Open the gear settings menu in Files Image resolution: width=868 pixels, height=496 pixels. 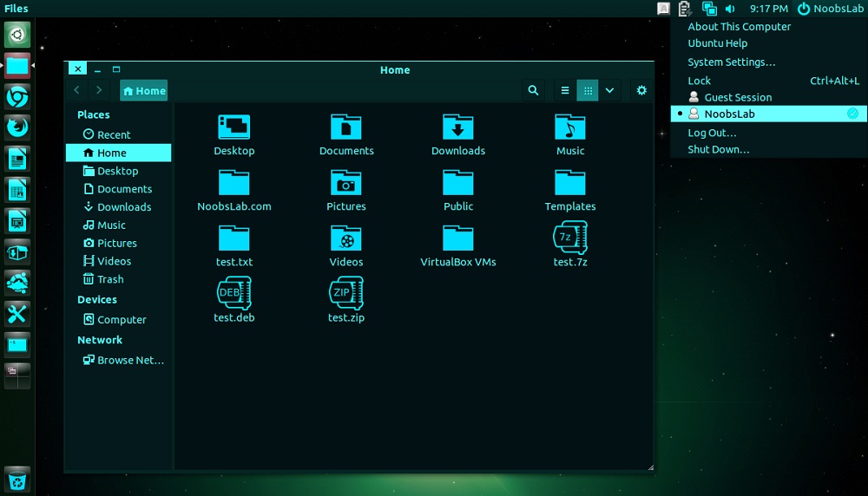point(641,90)
